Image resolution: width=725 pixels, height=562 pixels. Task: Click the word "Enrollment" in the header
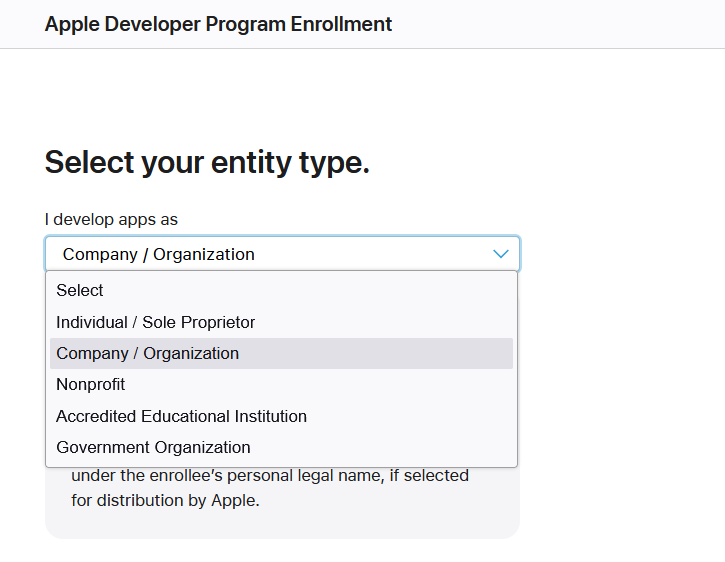tap(342, 24)
